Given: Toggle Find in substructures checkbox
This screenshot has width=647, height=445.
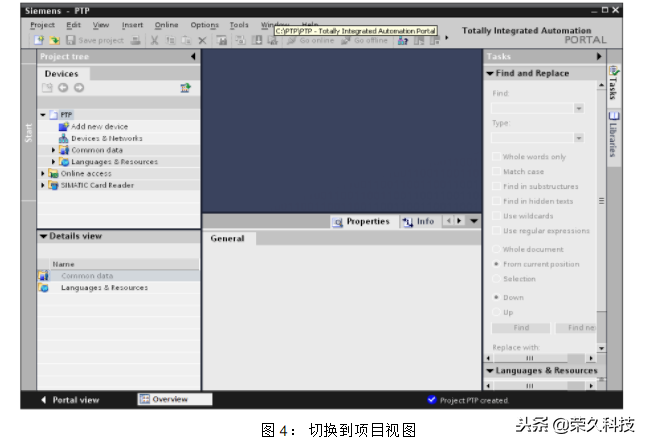Looking at the screenshot, I should [x=496, y=186].
